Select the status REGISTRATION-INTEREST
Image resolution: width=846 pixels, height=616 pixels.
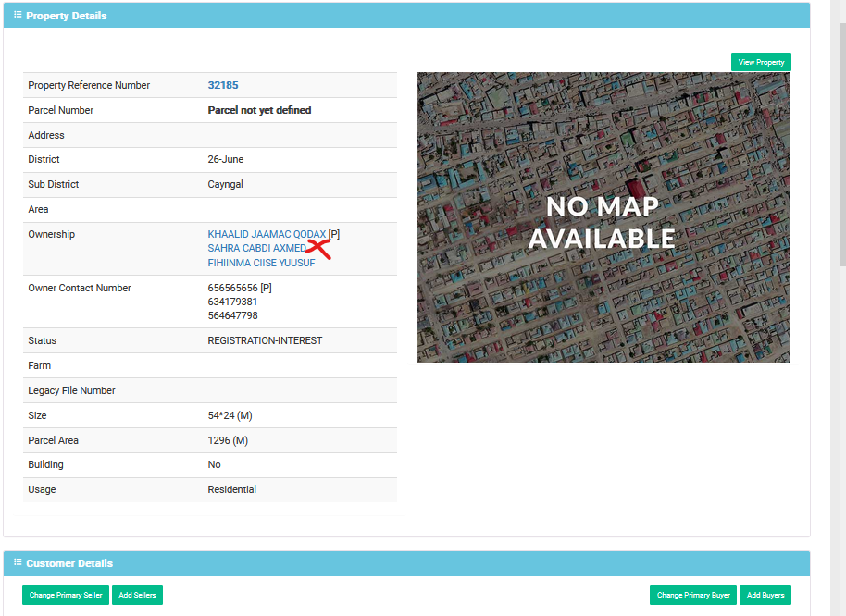point(265,340)
